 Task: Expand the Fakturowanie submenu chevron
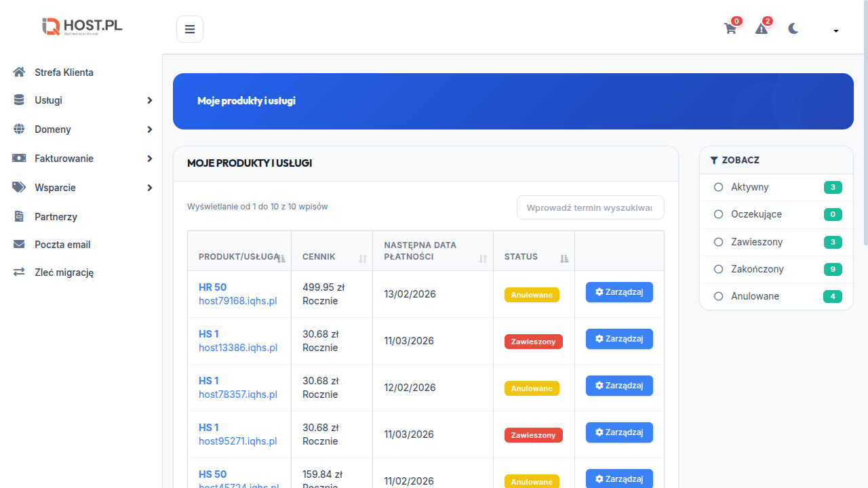pos(150,159)
